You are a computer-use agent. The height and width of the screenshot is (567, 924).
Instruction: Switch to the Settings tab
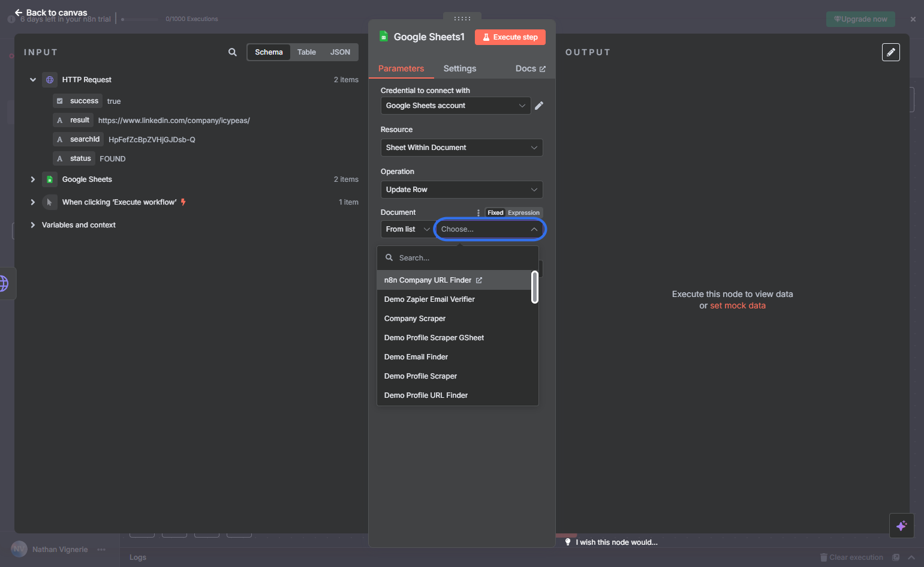click(x=460, y=68)
